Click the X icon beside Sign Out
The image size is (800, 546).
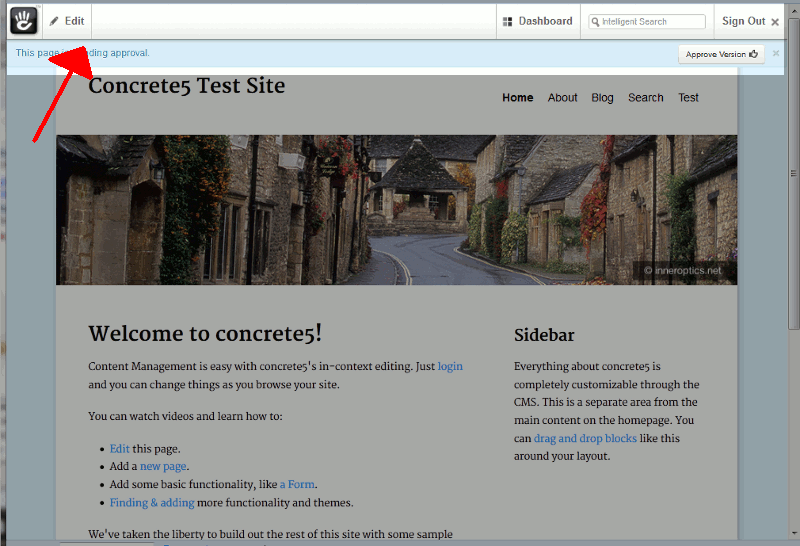tap(775, 22)
